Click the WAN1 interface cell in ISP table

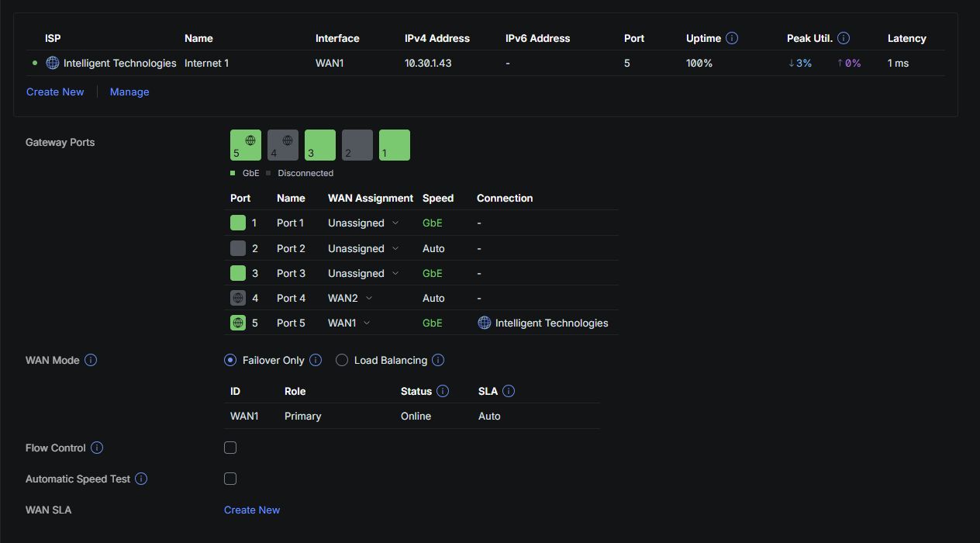pyautogui.click(x=330, y=63)
